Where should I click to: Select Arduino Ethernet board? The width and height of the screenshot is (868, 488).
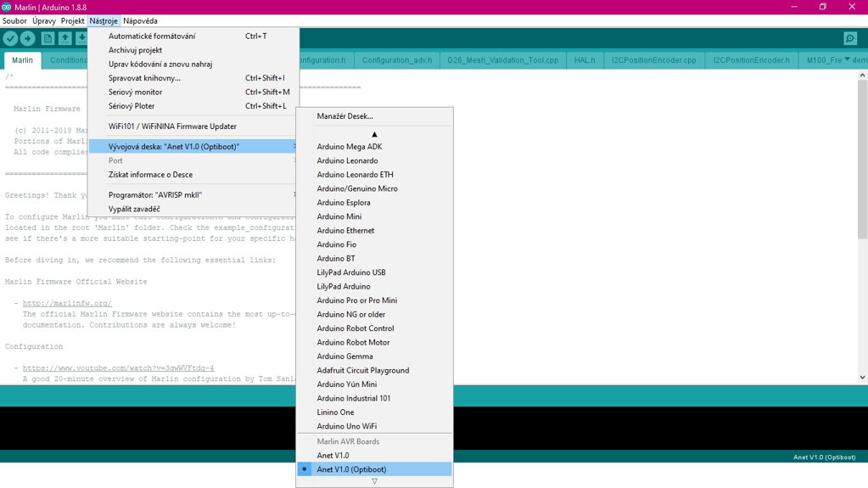click(x=374, y=231)
